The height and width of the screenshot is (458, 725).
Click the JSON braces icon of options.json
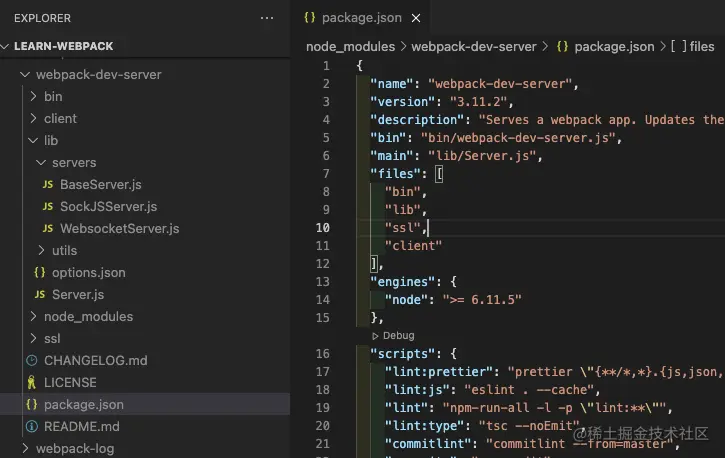tap(40, 272)
